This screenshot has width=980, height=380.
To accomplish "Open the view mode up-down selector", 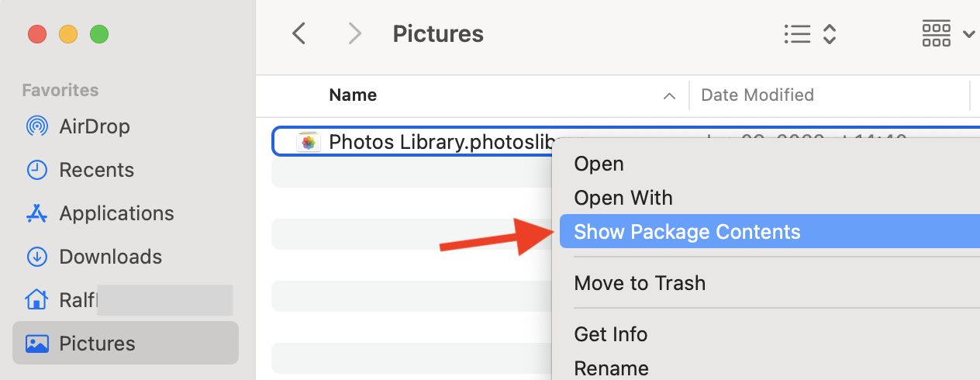I will tap(829, 33).
